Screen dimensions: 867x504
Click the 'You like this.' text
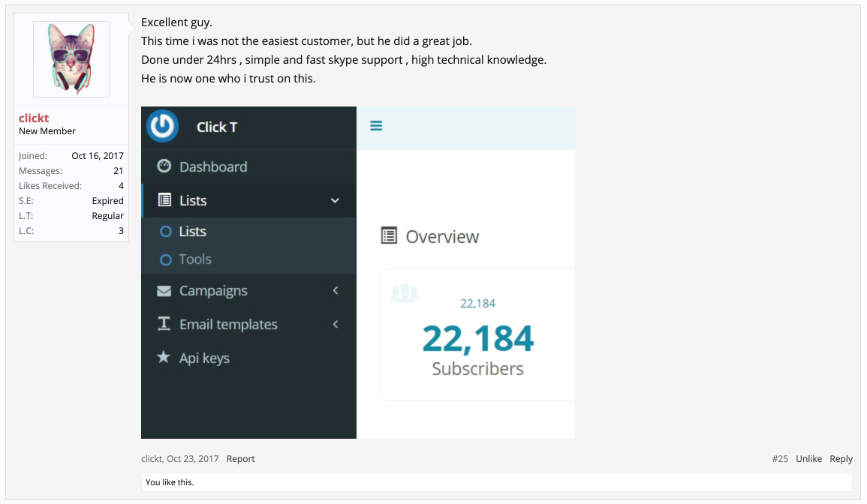pos(170,482)
